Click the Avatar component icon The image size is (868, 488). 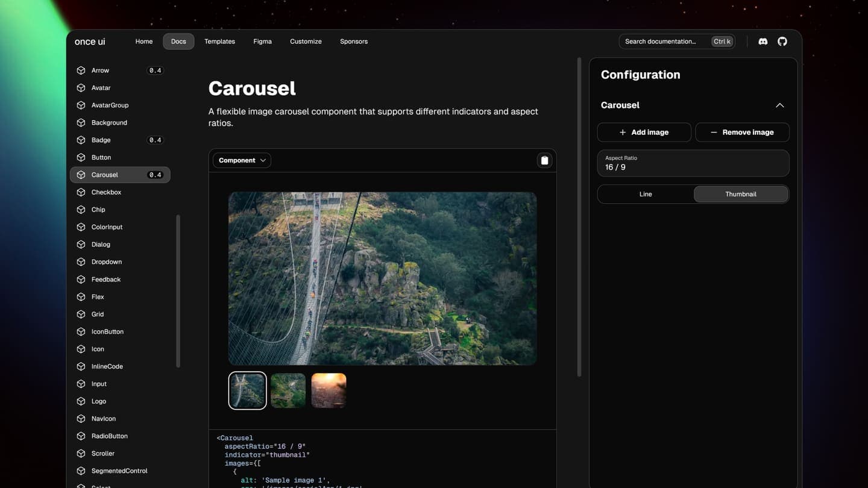coord(81,87)
